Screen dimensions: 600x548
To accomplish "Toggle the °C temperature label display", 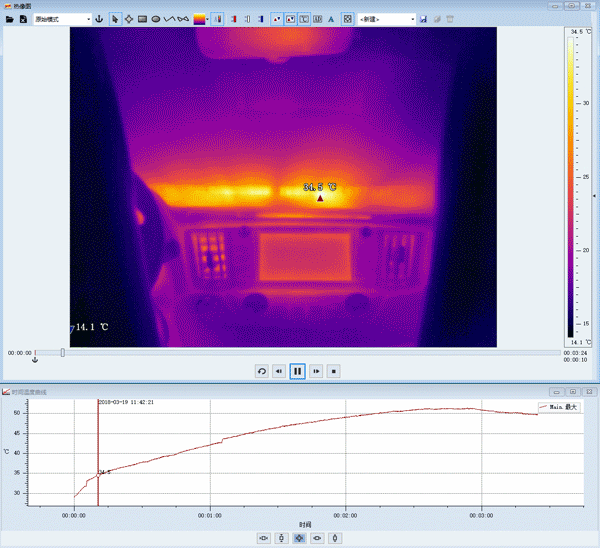I will [x=304, y=19].
